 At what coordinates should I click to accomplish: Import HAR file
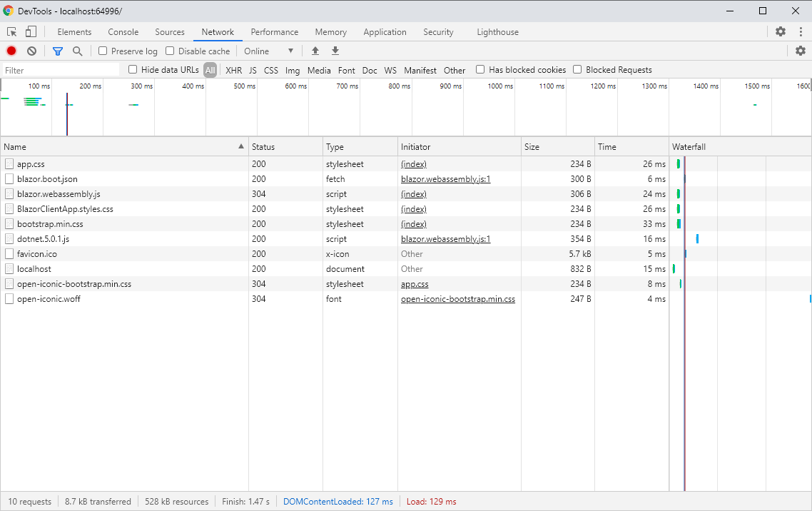tap(315, 51)
